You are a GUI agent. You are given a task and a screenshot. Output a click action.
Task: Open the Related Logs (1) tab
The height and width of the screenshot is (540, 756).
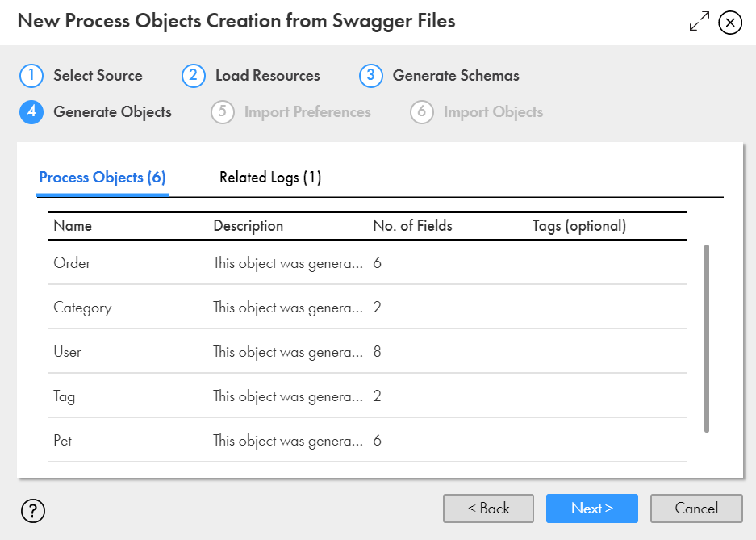coord(270,178)
